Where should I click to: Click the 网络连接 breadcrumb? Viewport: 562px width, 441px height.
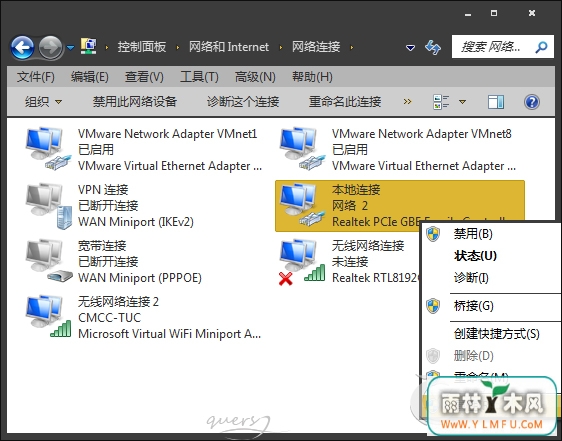pos(316,47)
